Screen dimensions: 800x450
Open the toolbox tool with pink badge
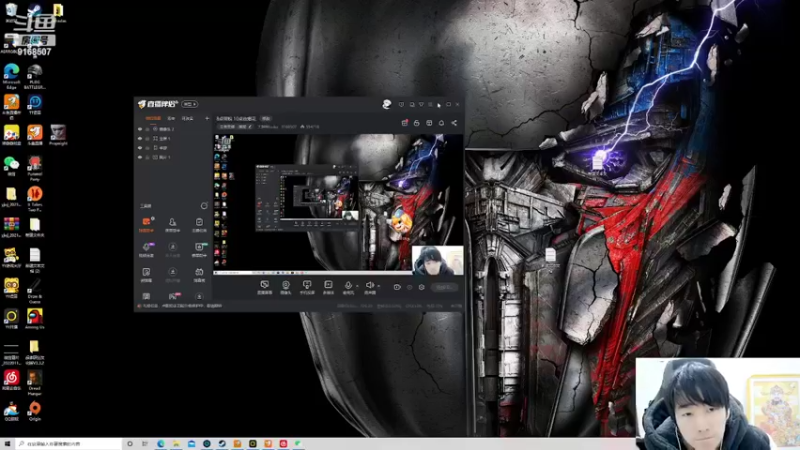coord(173,296)
